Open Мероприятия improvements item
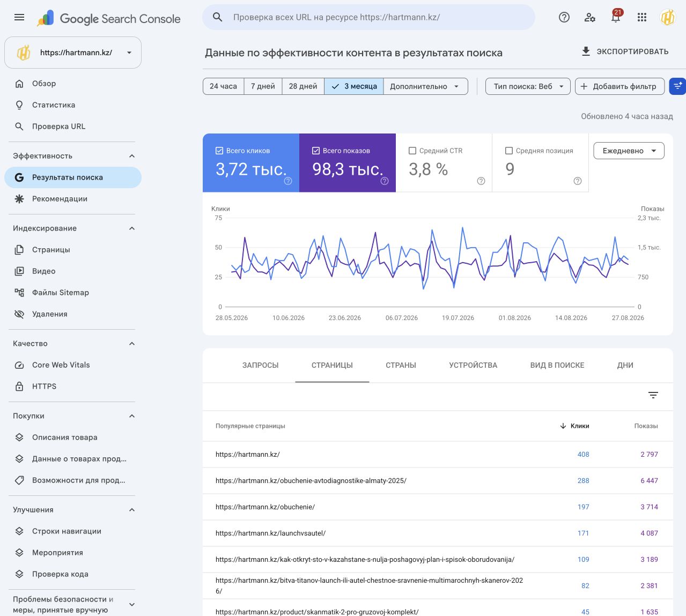This screenshot has width=686, height=616. point(73,553)
